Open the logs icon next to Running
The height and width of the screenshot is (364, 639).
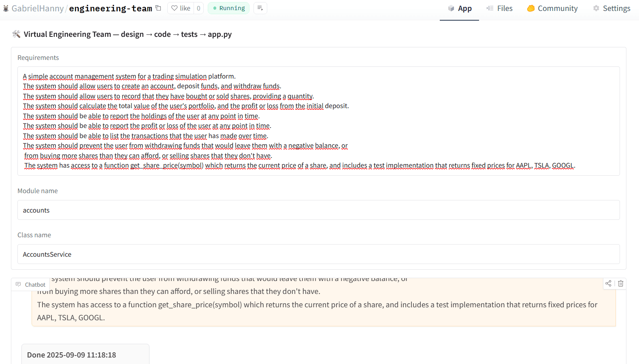pos(260,8)
